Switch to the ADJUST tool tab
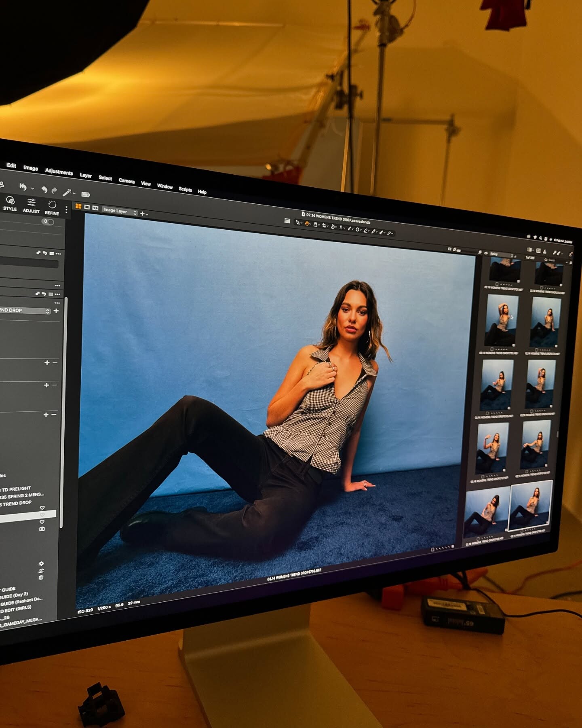 tap(31, 206)
